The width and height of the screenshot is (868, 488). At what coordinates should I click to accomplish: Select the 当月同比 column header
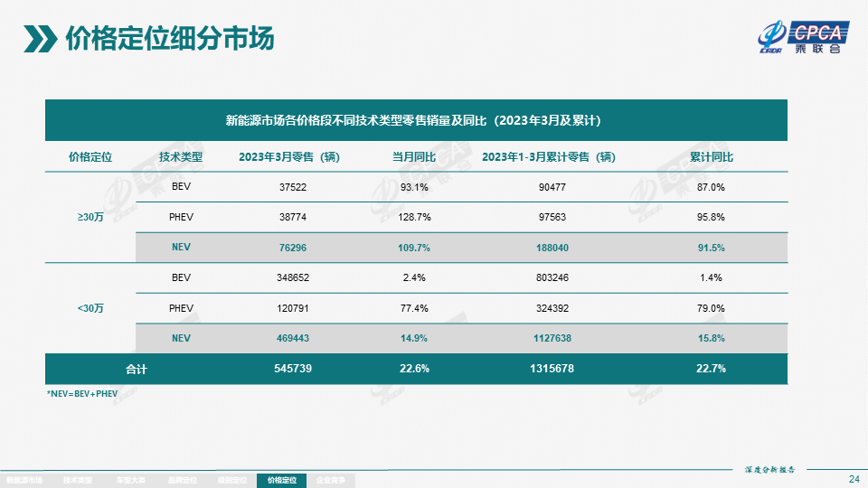point(414,156)
